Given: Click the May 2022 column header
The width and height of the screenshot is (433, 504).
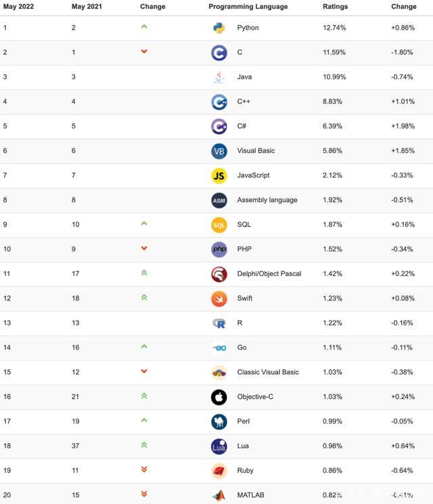Looking at the screenshot, I should pos(19,7).
